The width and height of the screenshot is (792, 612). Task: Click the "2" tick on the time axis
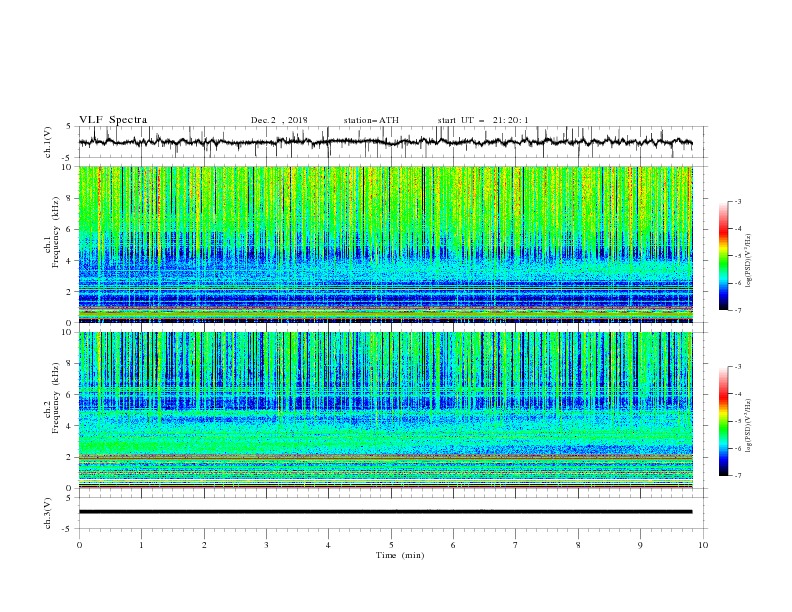tap(204, 545)
